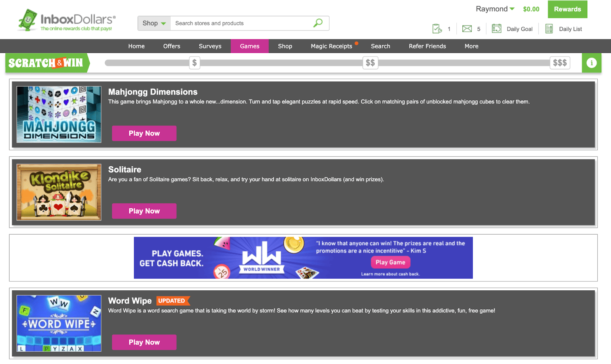The image size is (611, 364).
Task: Click the checklist count 1
Action: point(449,29)
